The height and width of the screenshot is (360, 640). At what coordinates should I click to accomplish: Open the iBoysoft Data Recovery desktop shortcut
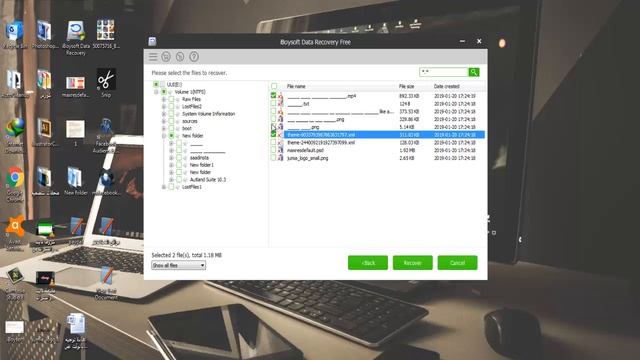point(76,38)
